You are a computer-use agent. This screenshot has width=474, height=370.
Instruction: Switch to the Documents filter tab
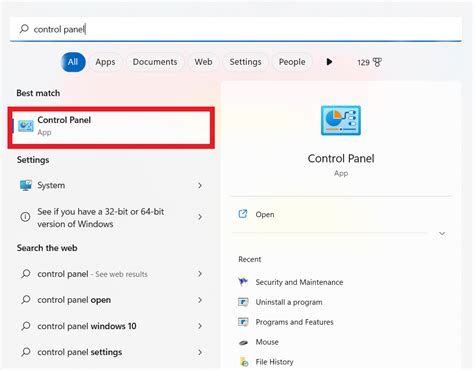[155, 62]
